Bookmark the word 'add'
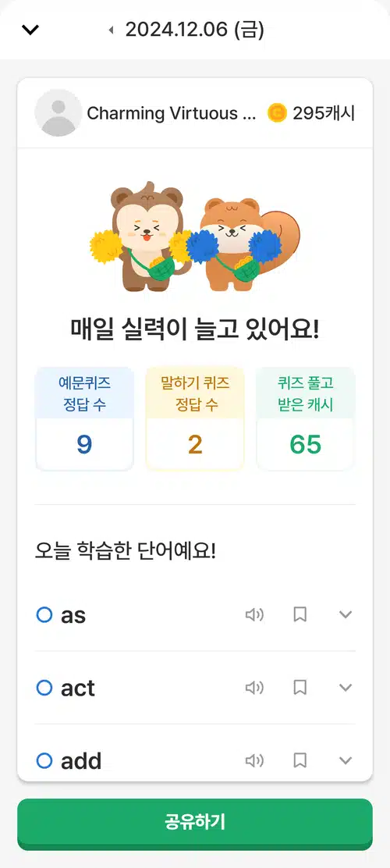Screen dimensions: 390x868 coord(300,760)
